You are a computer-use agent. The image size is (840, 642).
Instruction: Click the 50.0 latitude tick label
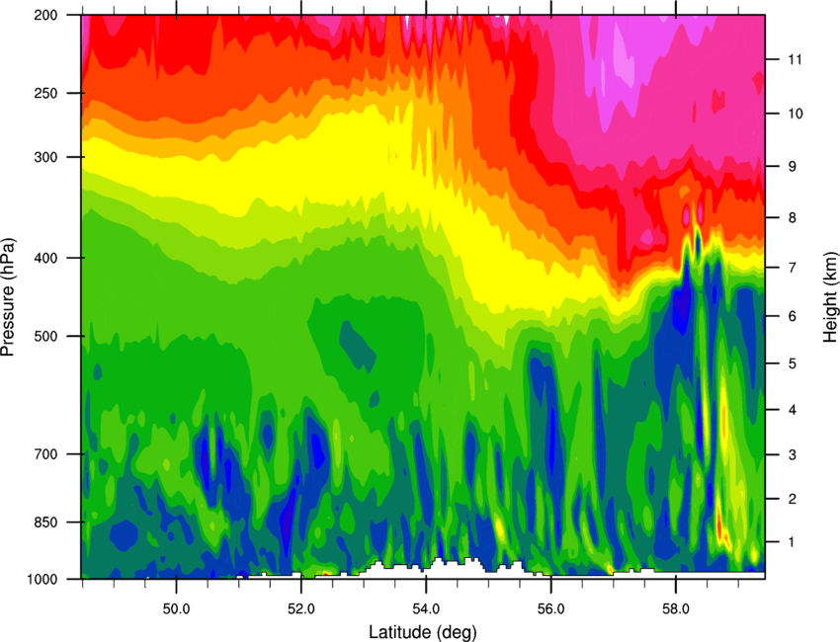pos(176,609)
